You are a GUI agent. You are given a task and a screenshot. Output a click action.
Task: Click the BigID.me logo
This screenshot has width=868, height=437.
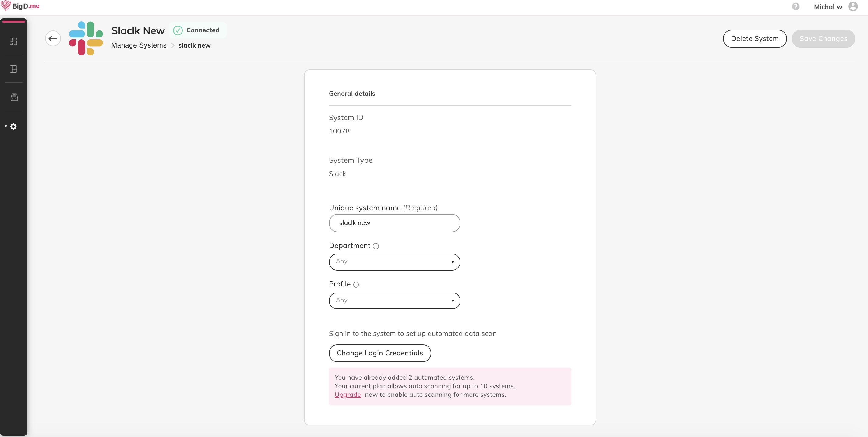pyautogui.click(x=20, y=6)
